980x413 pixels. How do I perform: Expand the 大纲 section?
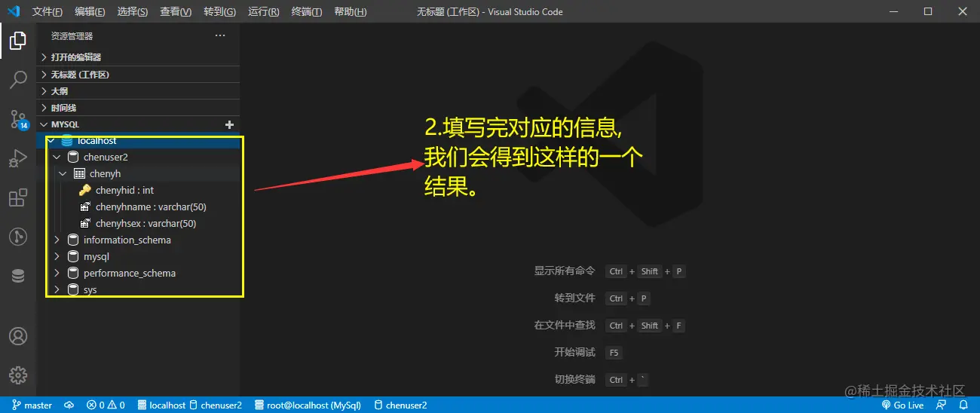coord(138,91)
